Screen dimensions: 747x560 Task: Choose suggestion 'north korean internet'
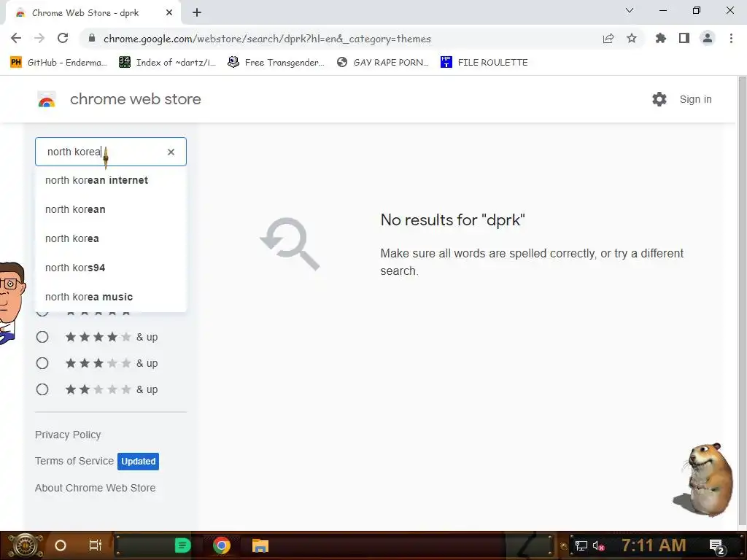pos(111,181)
